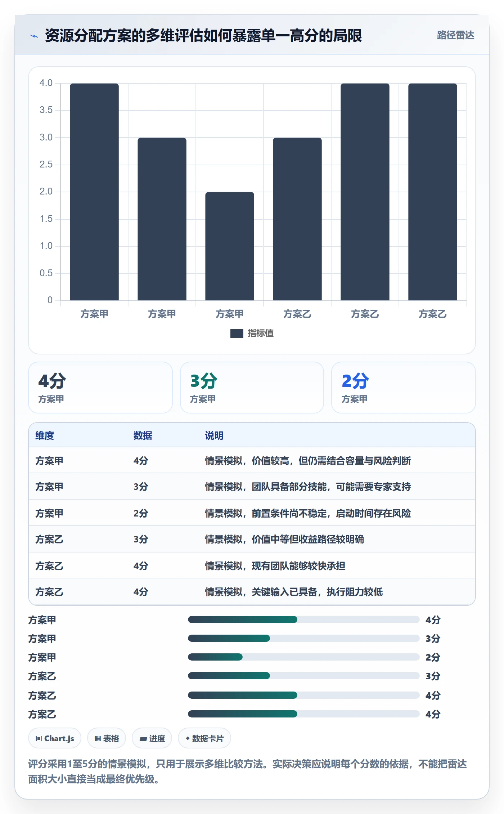This screenshot has height=814, width=504.
Task: Click the 方案甲 progress bar showing 4分
Action: pos(303,620)
